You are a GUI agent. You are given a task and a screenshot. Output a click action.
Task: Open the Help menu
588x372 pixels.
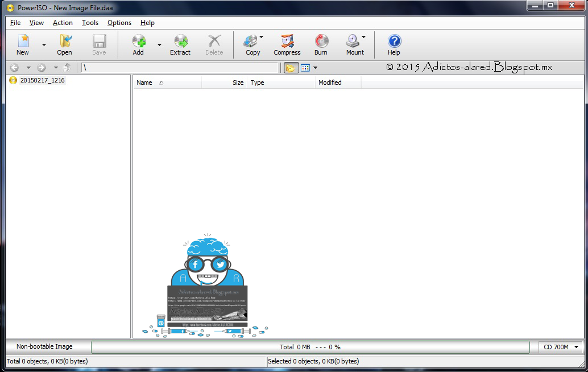tap(147, 23)
